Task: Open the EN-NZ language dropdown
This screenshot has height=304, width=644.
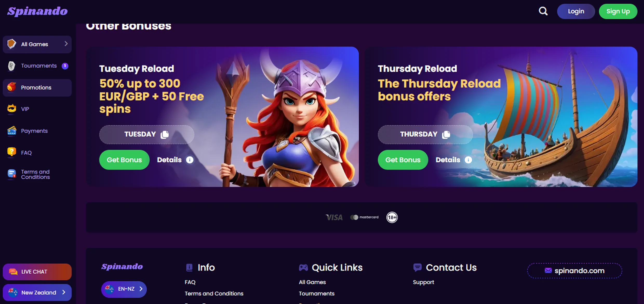Action: [124, 289]
